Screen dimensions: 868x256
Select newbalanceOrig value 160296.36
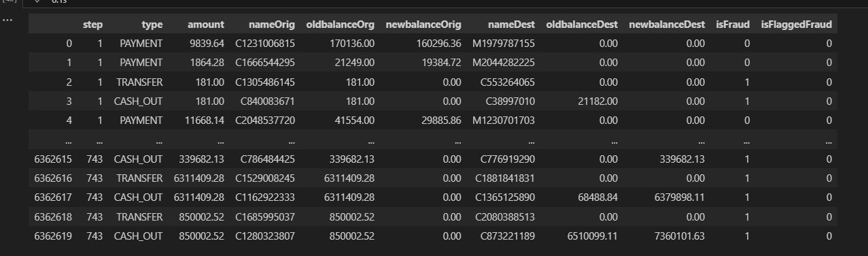click(438, 44)
